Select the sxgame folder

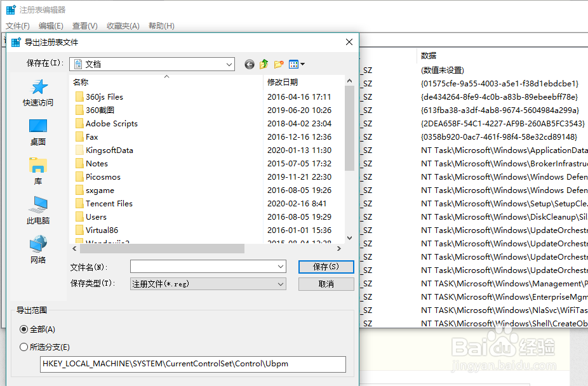coord(95,190)
